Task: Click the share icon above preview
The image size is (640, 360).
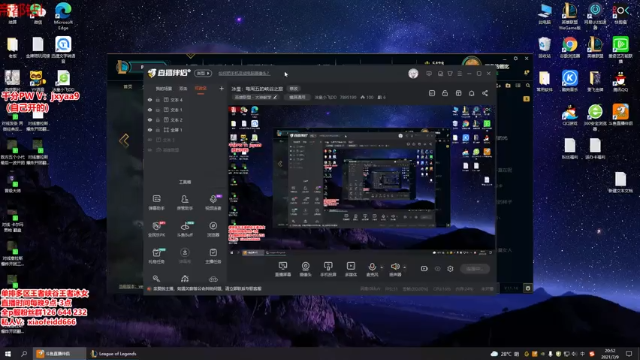Action: (485, 93)
